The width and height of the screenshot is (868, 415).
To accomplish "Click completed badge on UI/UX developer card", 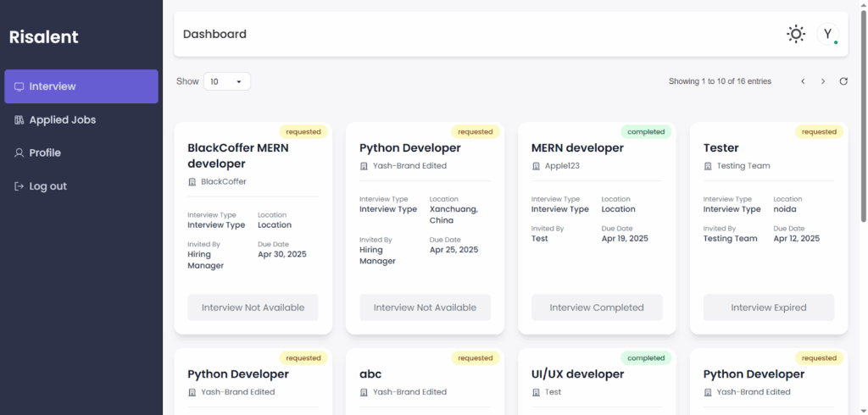I will 646,357.
